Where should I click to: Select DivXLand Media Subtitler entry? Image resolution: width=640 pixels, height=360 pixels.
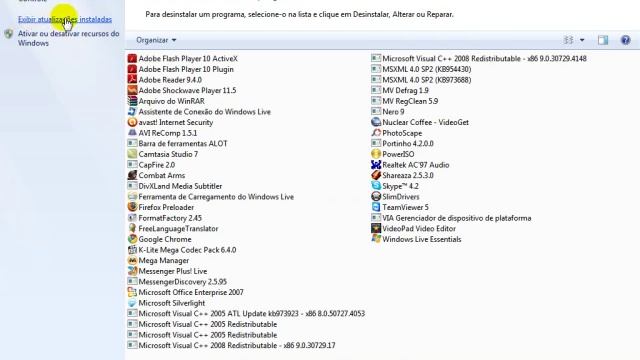(x=175, y=186)
